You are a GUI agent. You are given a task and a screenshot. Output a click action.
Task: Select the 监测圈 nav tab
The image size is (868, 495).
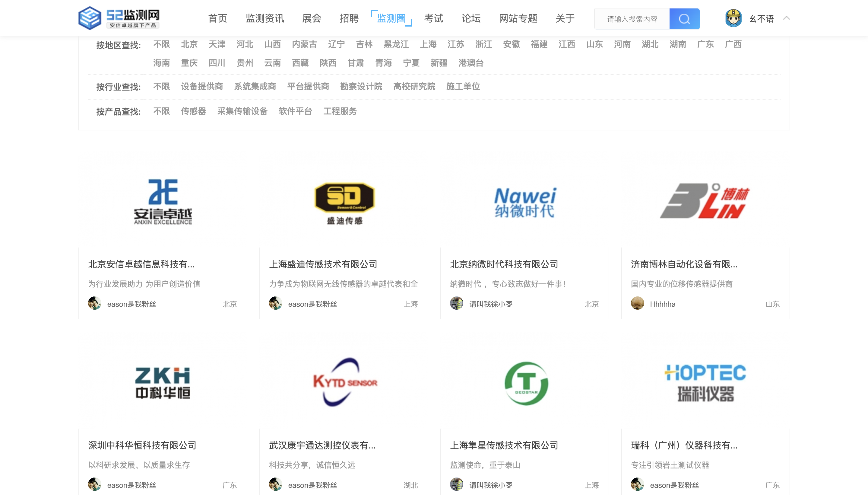click(391, 18)
